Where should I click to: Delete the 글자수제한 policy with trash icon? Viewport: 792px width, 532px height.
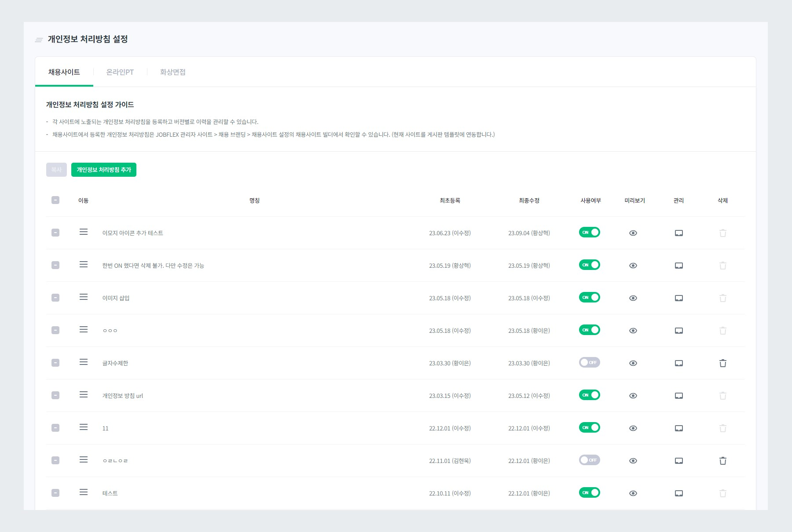[x=723, y=363]
